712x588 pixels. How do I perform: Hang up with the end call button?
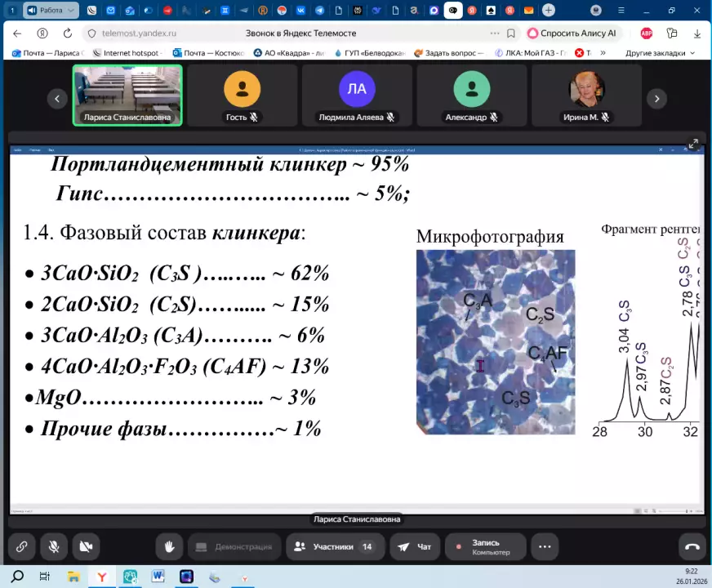click(692, 546)
